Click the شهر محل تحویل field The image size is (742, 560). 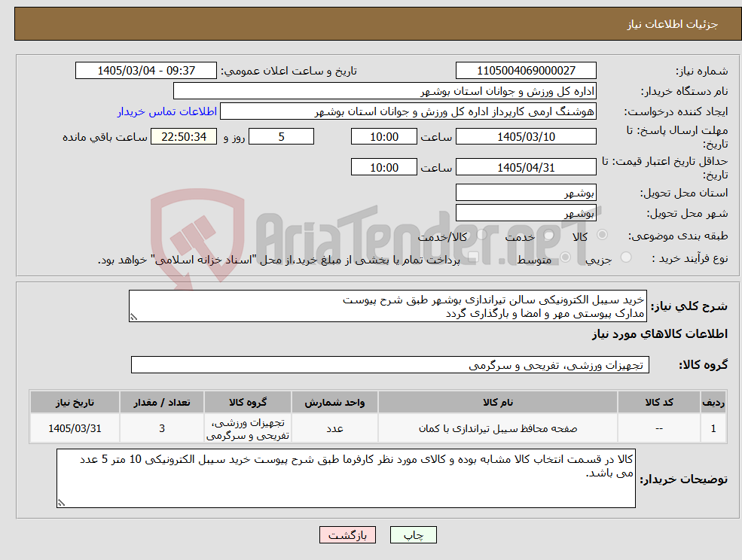coord(526,213)
